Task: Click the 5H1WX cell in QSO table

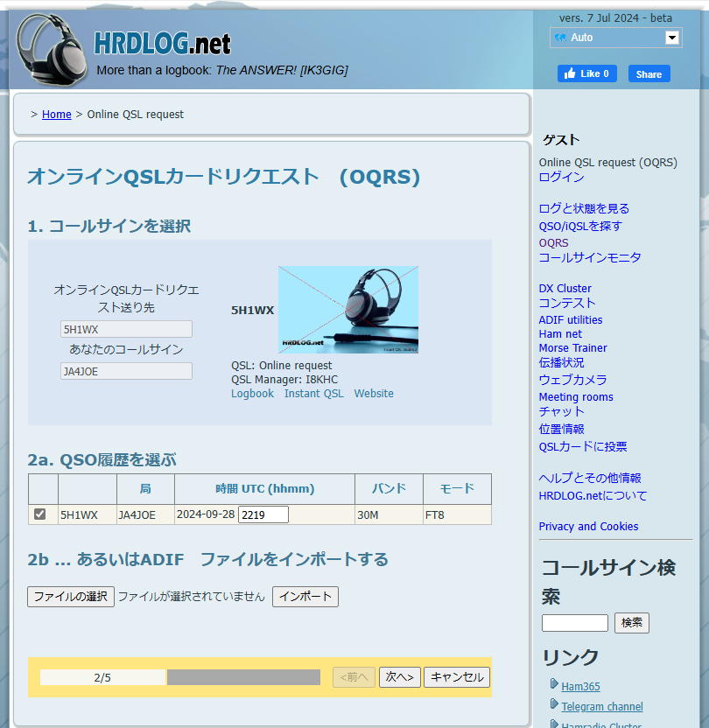Action: click(x=88, y=514)
